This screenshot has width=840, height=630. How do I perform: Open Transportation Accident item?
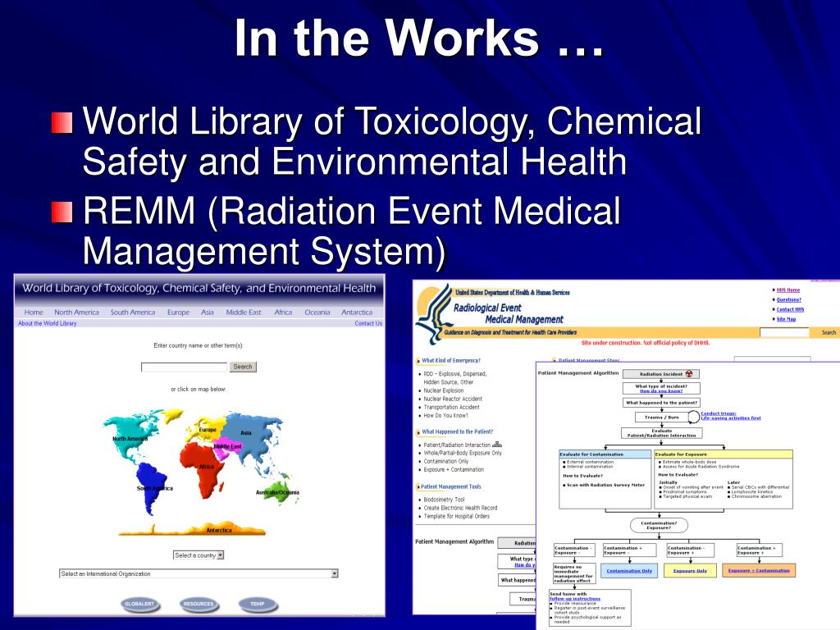pos(451,407)
